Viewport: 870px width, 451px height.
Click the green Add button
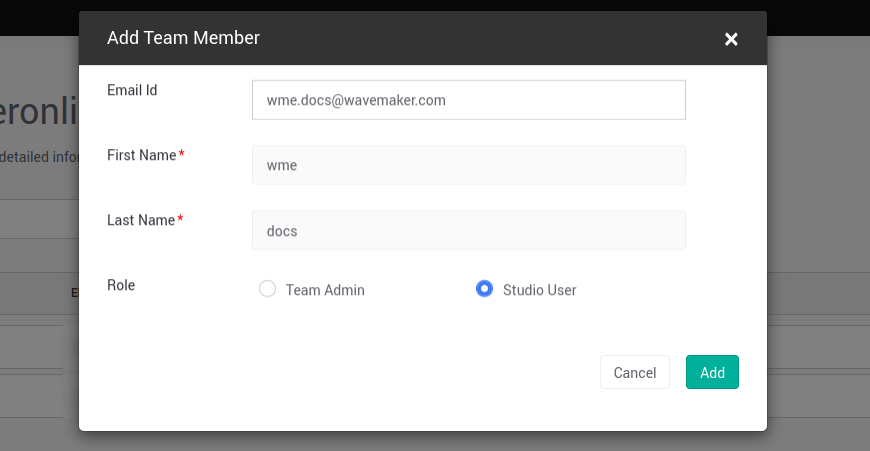pos(712,372)
